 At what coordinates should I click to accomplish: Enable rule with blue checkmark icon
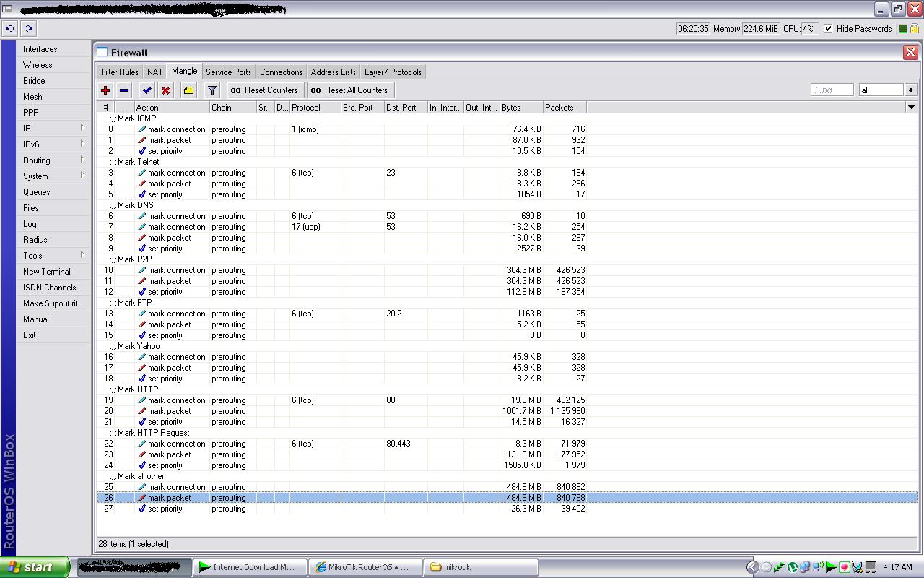coord(147,90)
